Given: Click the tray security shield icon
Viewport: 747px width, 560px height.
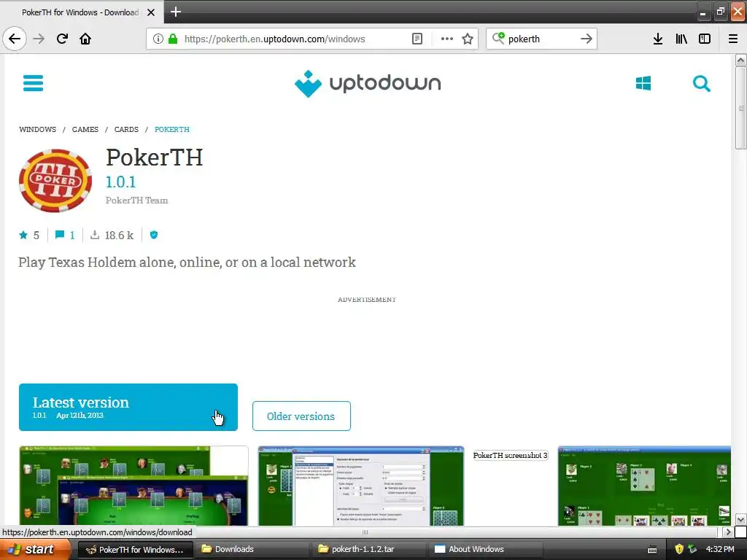Looking at the screenshot, I should (679, 550).
